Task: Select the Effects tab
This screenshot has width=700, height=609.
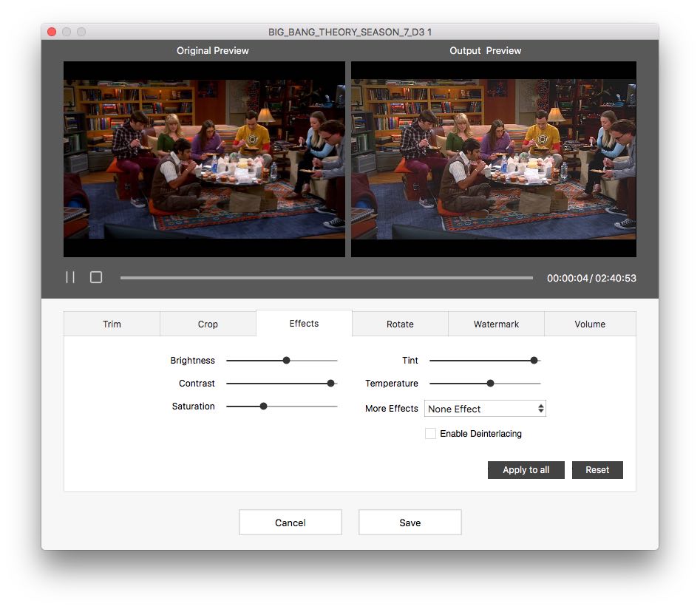Action: coord(304,323)
